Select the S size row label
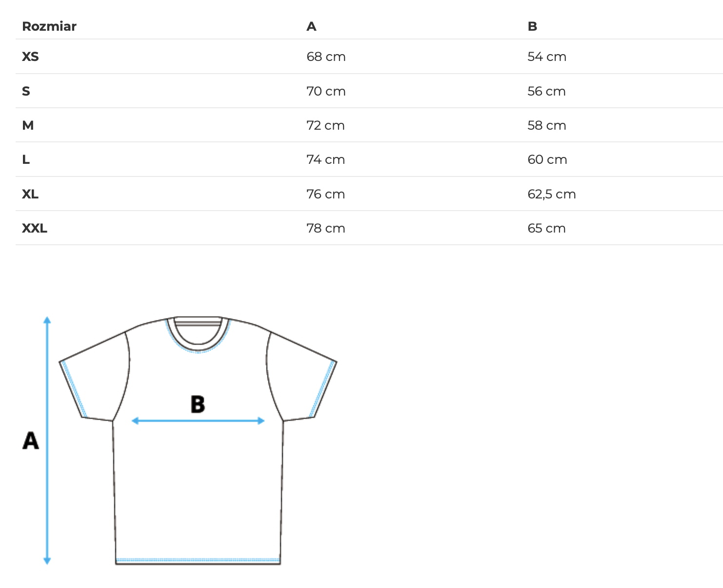The height and width of the screenshot is (588, 723). pyautogui.click(x=26, y=91)
